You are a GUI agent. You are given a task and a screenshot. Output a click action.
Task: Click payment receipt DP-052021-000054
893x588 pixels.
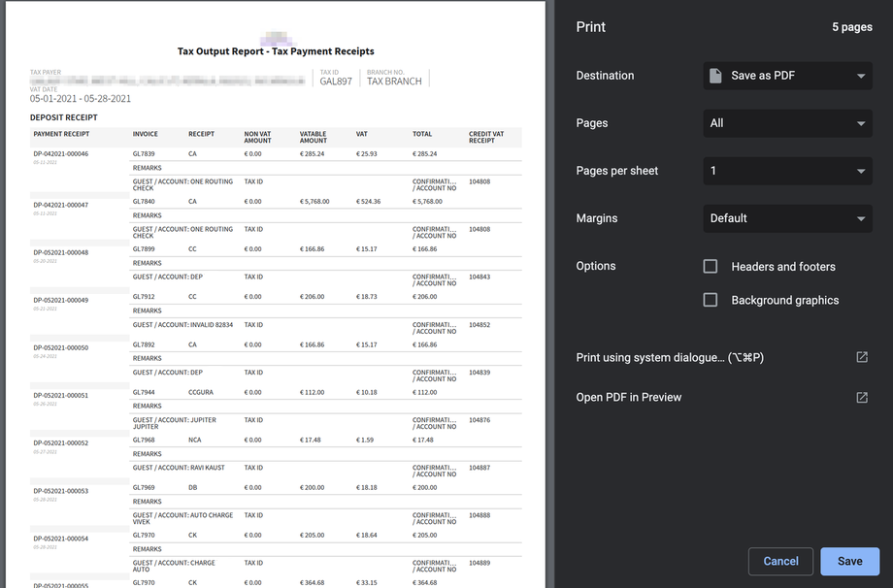click(x=61, y=539)
